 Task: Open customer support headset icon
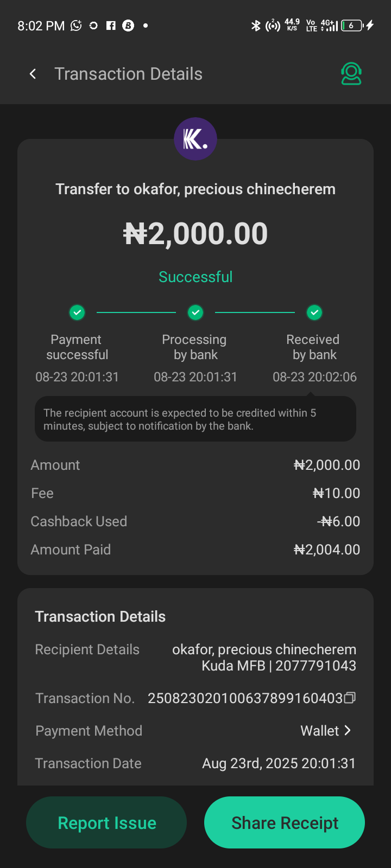(x=351, y=74)
